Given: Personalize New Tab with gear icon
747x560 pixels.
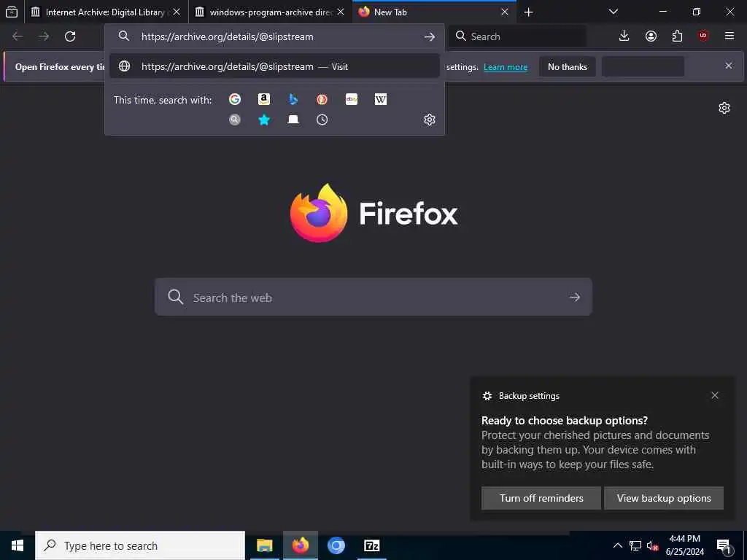Looking at the screenshot, I should 724,108.
